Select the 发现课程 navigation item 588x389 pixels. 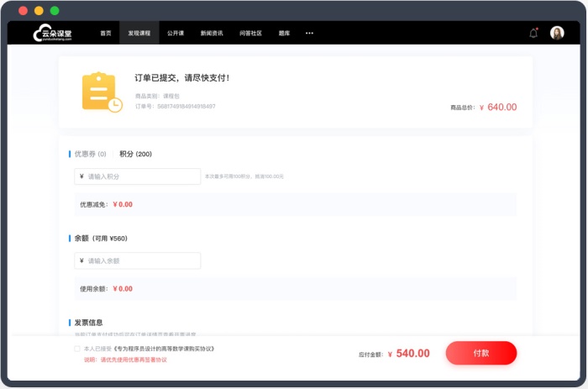[139, 33]
